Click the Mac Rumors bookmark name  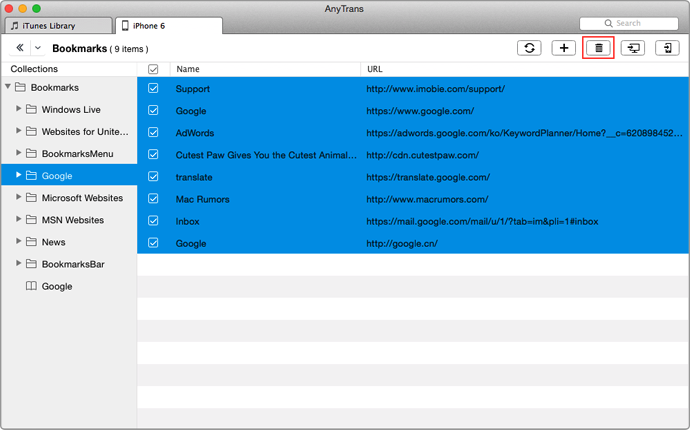tap(202, 199)
